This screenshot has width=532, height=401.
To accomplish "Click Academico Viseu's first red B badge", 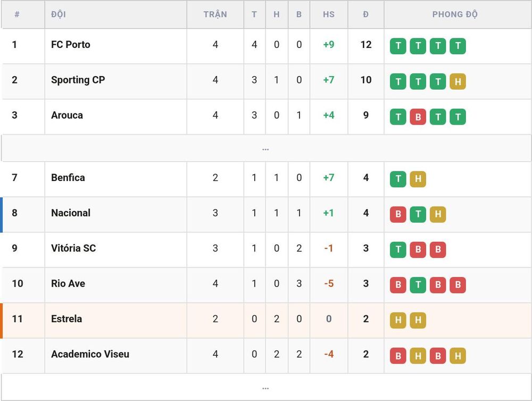I will tap(398, 356).
